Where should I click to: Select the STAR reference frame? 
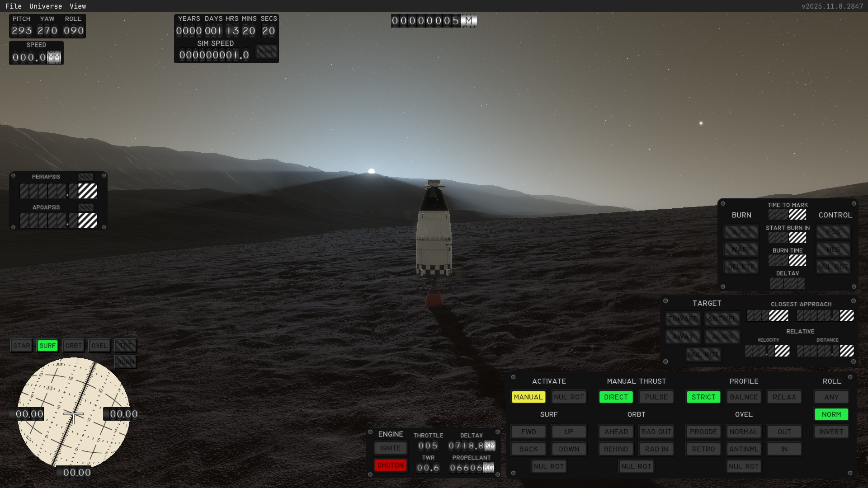pyautogui.click(x=21, y=346)
